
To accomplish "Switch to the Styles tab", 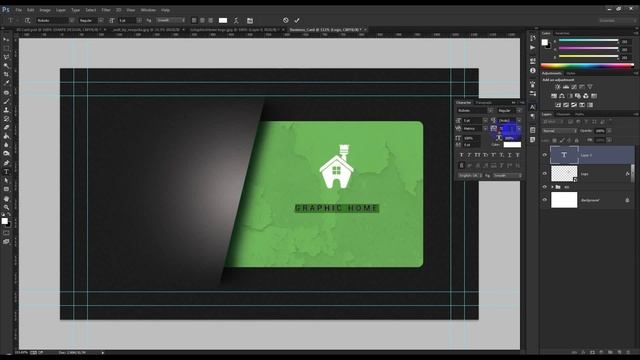I will 571,73.
